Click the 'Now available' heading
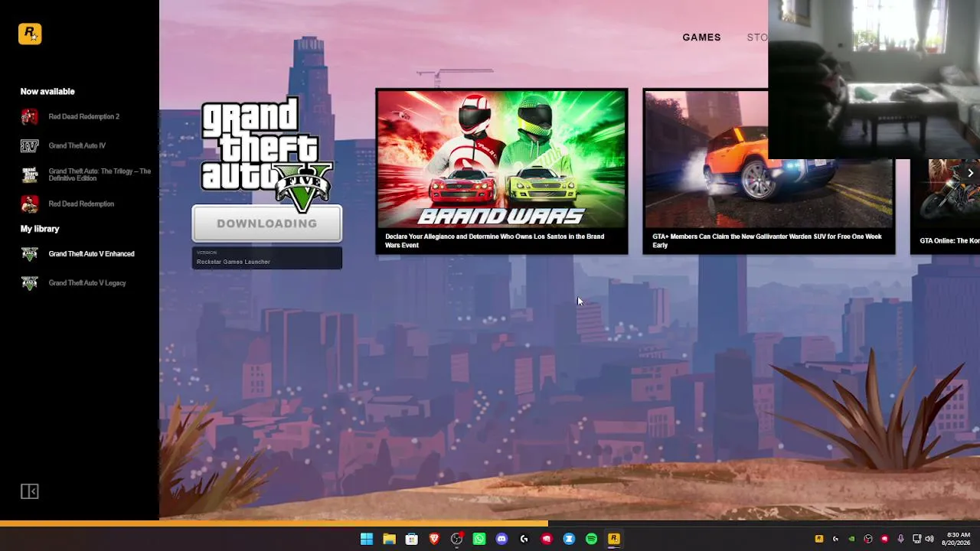980x551 pixels. pos(47,92)
